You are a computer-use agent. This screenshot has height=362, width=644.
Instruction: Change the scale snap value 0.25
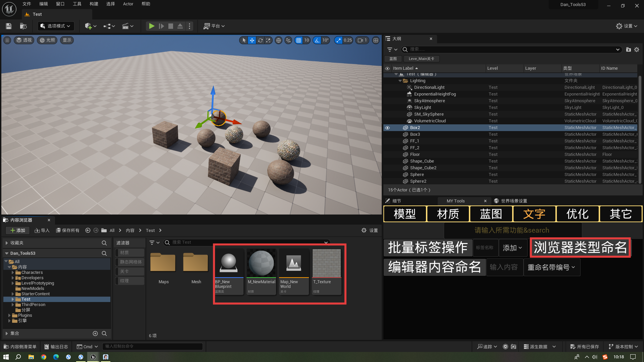(x=348, y=40)
